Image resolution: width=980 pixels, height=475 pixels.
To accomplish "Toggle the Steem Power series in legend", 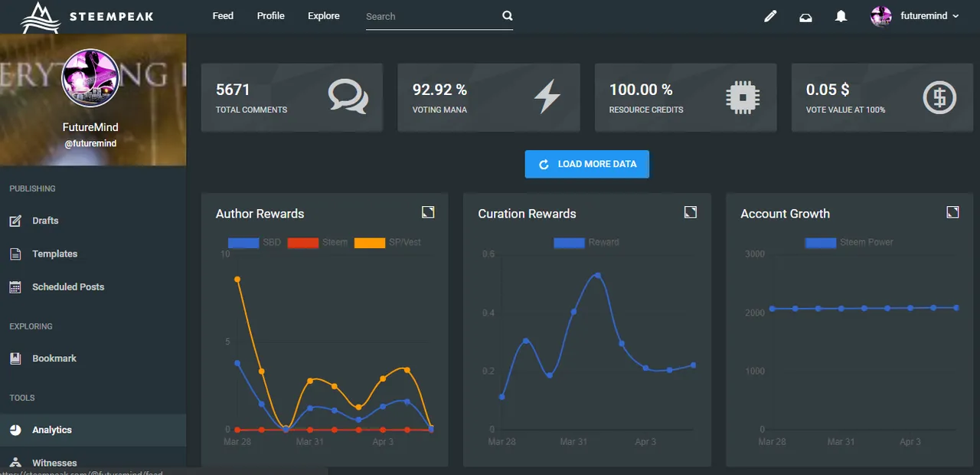I will point(849,242).
